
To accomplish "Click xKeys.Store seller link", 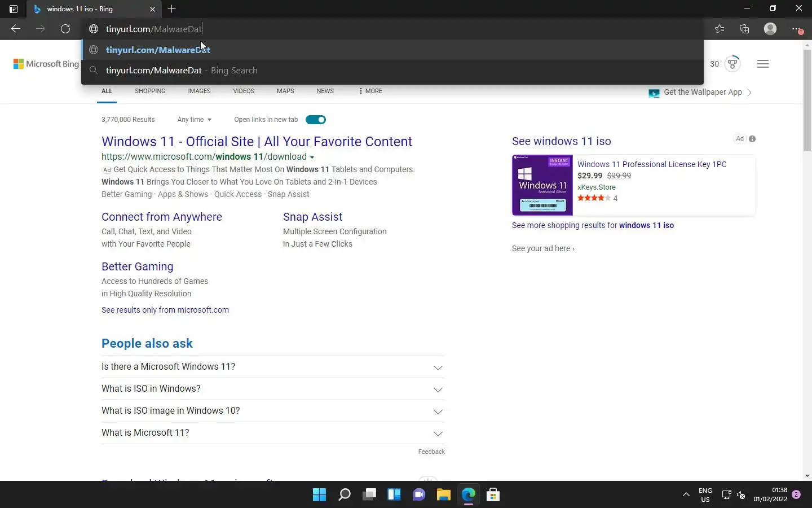I will click(x=597, y=187).
